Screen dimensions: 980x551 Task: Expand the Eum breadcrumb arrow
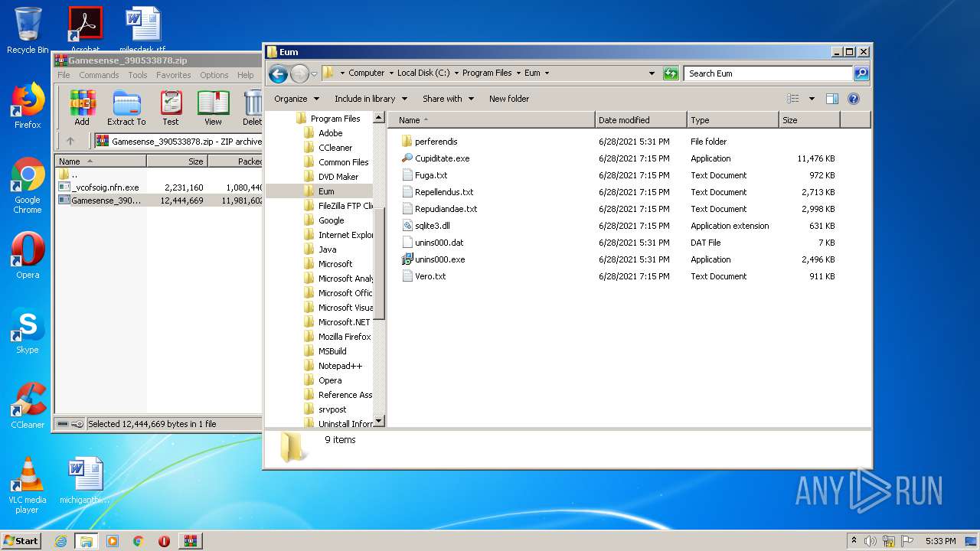pos(547,73)
